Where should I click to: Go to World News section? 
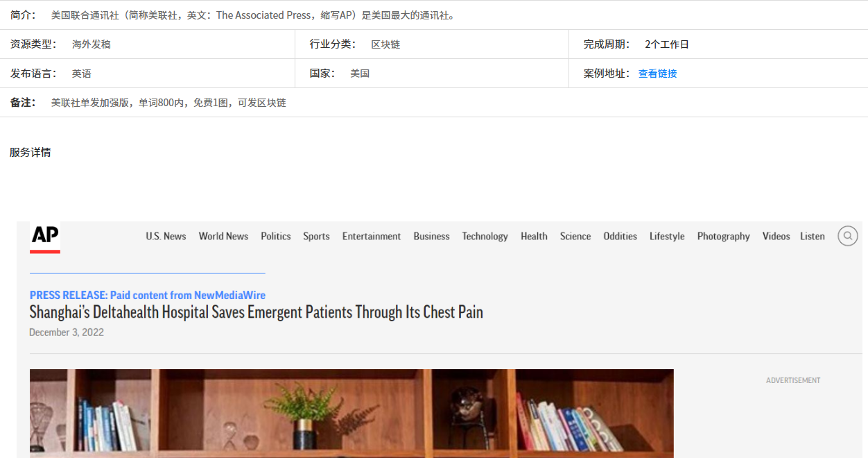click(x=223, y=236)
